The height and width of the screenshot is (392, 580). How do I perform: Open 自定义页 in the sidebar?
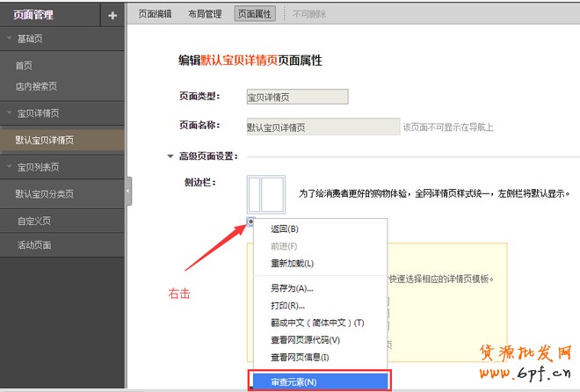coord(34,221)
